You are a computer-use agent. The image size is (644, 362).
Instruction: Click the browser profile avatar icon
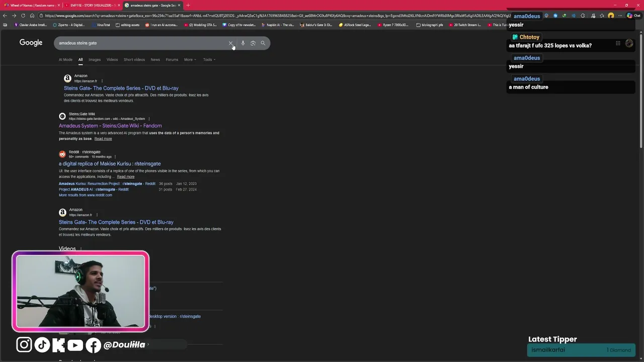[611, 16]
